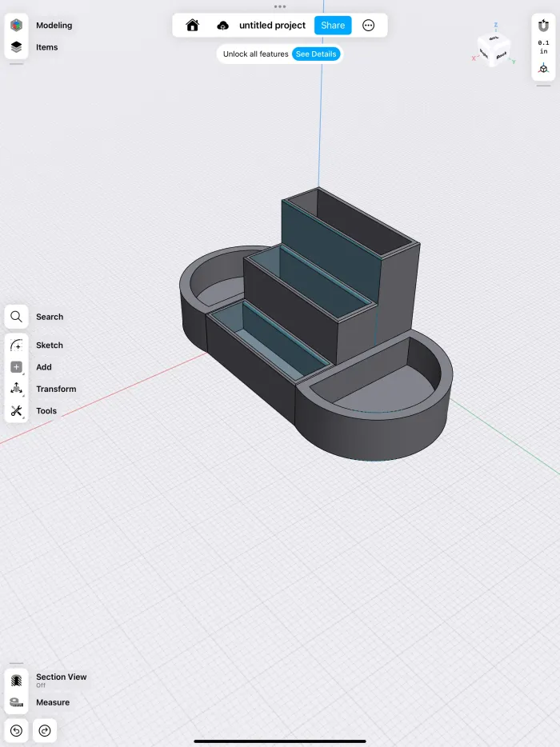Open the Modeling workspace cube icon
560x747 pixels.
click(16, 26)
